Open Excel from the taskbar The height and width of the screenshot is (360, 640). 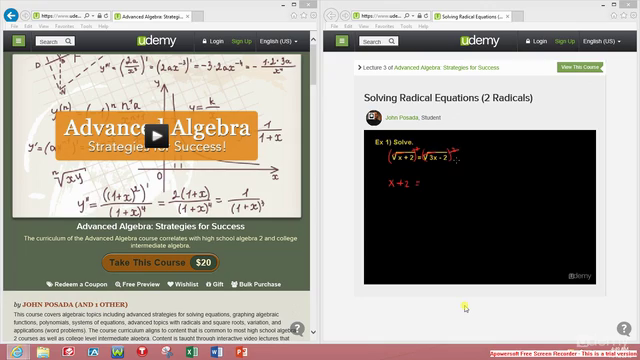(x=192, y=352)
